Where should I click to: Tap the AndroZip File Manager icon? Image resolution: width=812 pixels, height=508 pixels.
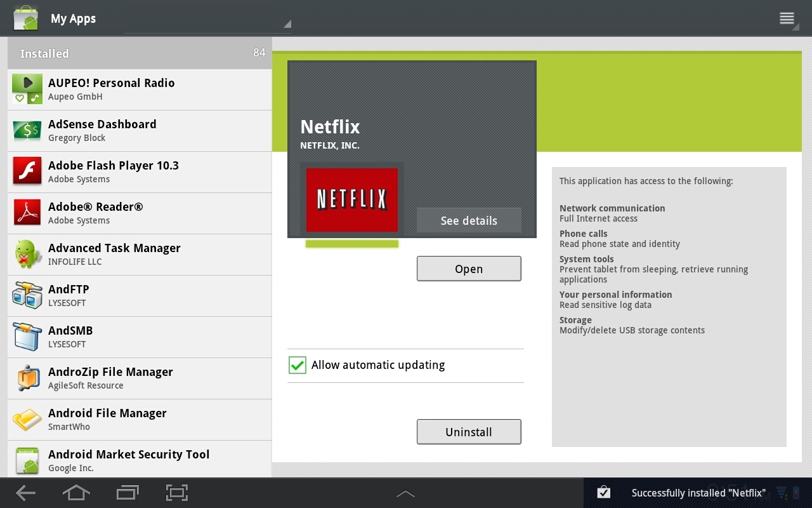[x=27, y=378]
